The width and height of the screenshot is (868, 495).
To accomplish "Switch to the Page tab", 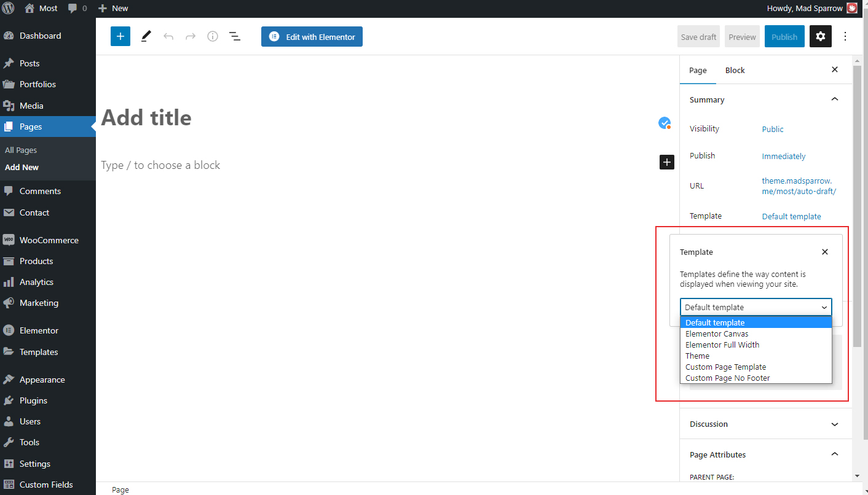I will [698, 70].
